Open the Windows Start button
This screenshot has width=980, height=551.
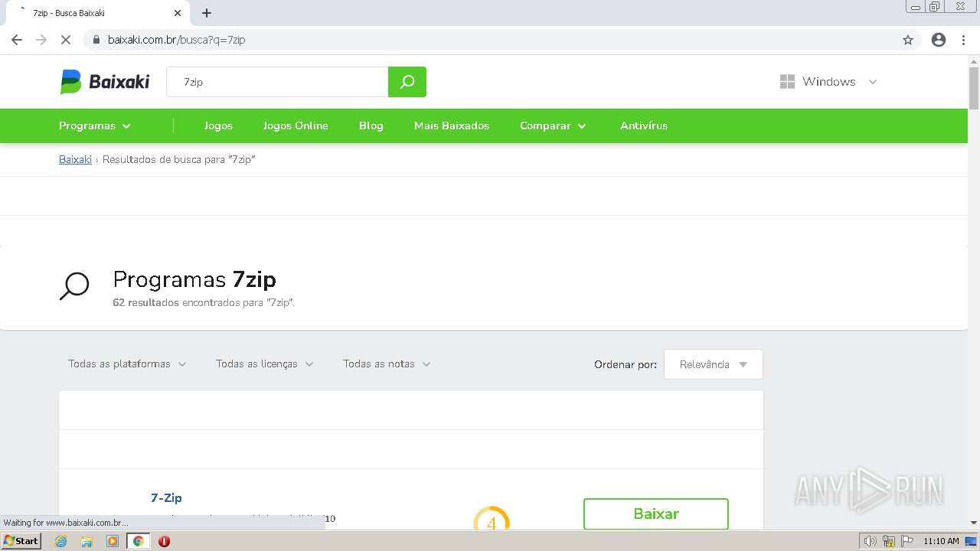point(21,541)
